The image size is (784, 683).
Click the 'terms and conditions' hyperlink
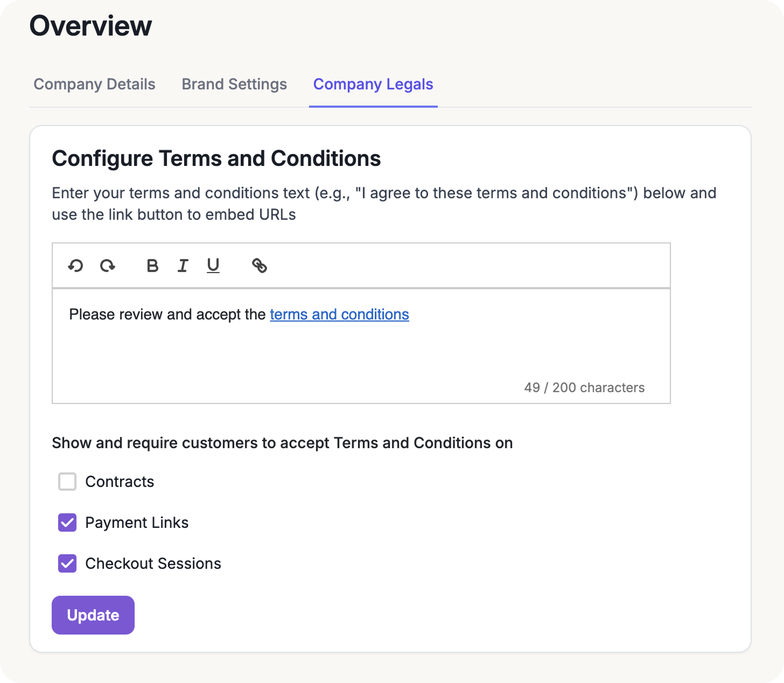tap(339, 315)
